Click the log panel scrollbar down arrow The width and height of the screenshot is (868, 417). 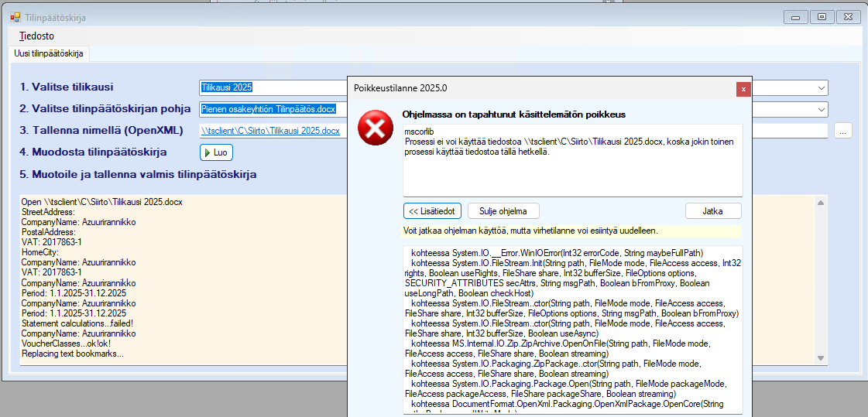[821, 358]
